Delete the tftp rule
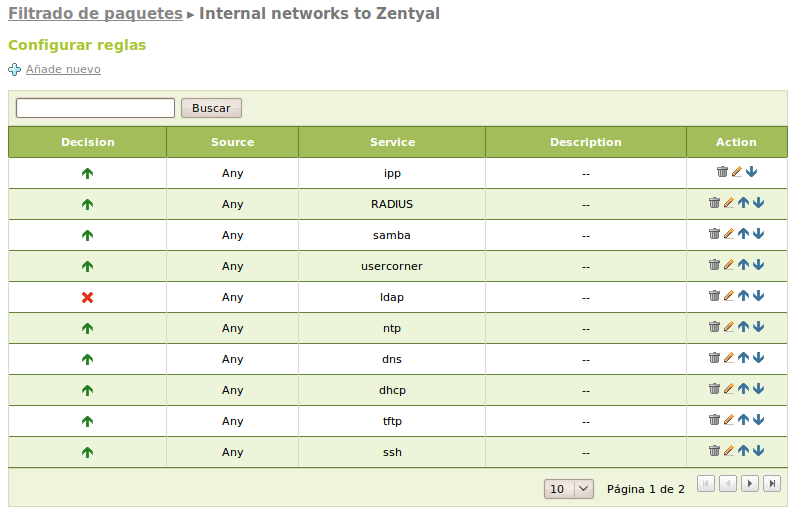The image size is (797, 516). (x=714, y=420)
